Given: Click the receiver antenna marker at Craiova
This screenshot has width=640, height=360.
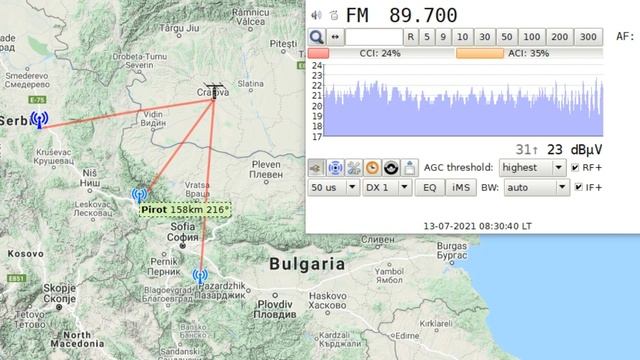Looking at the screenshot, I should 214,91.
